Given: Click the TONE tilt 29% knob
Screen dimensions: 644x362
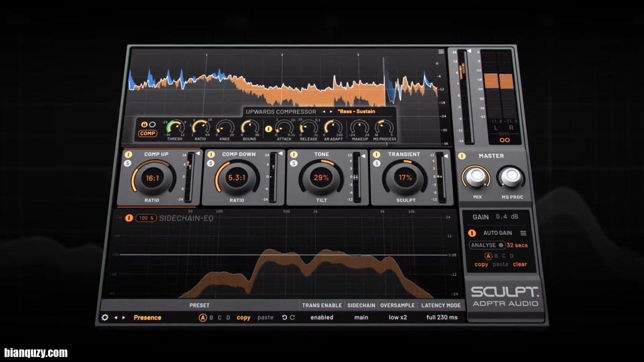Looking at the screenshot, I should coord(321,178).
